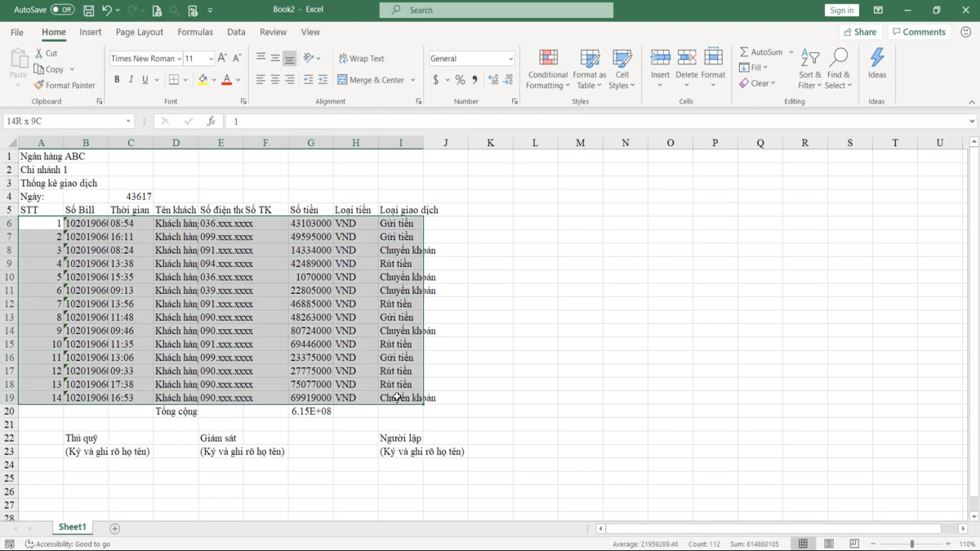Image resolution: width=980 pixels, height=551 pixels.
Task: Open Format as Table gallery
Action: 589,69
